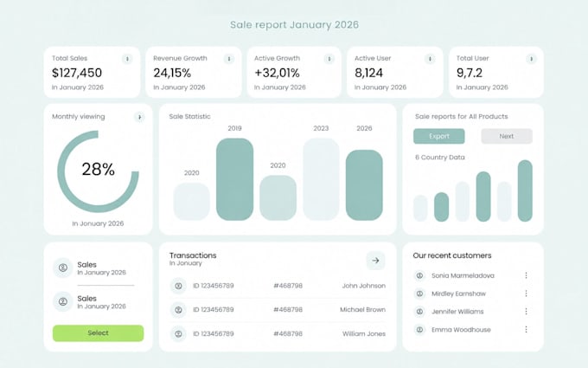Click the tallest rightmost Country Data bar
Viewport: 588px width, 368px height.
(525, 190)
